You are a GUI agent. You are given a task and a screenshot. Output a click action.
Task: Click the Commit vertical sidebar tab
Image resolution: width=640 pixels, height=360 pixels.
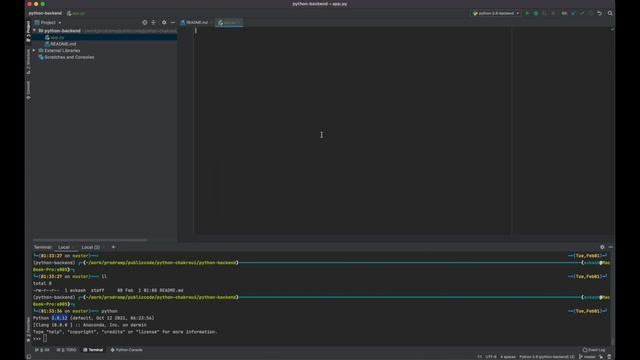pos(28,90)
